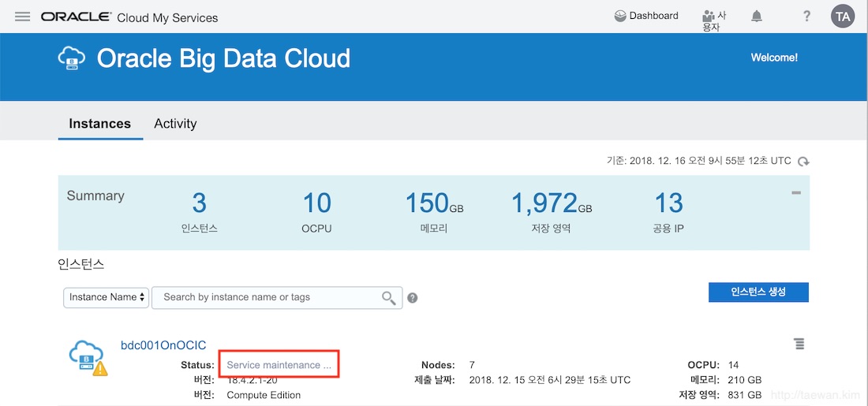Click the bdc001OnOCIC warning instance icon
Screen dimensions: 868x406
tap(88, 358)
